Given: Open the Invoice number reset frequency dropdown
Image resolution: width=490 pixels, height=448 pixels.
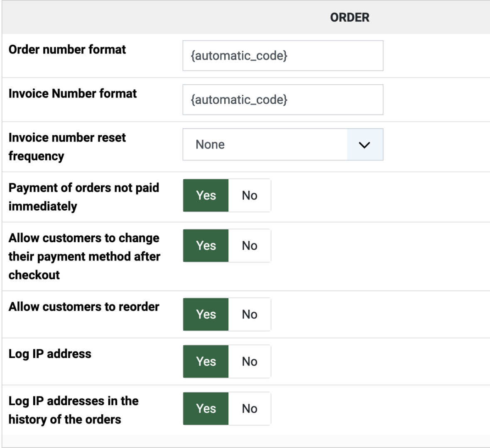Looking at the screenshot, I should (266, 144).
